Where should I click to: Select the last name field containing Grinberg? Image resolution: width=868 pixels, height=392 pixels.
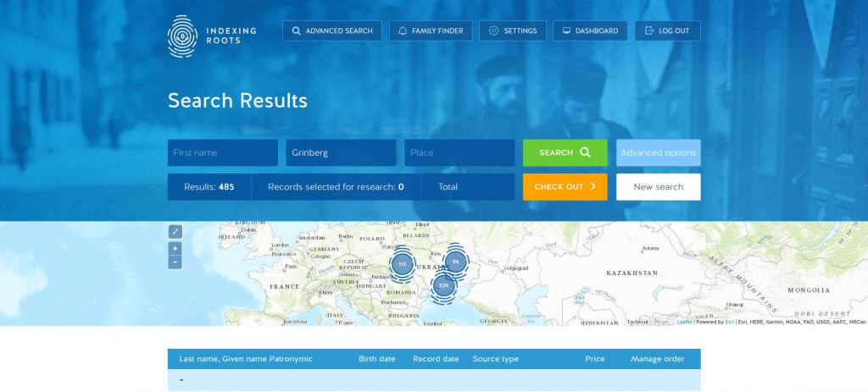341,153
